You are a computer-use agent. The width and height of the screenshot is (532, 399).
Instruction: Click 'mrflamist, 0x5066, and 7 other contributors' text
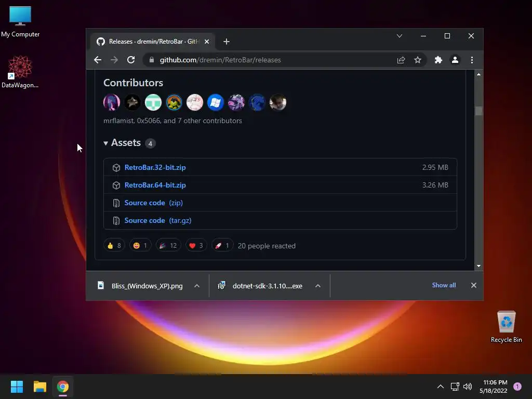pyautogui.click(x=172, y=121)
